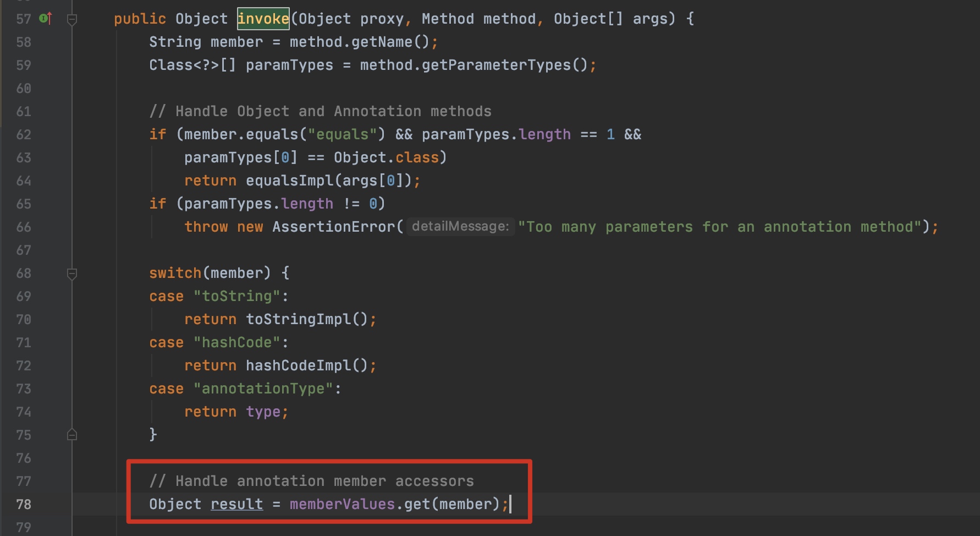Click the "annotationType" string literal
The height and width of the screenshot is (536, 980).
point(263,389)
